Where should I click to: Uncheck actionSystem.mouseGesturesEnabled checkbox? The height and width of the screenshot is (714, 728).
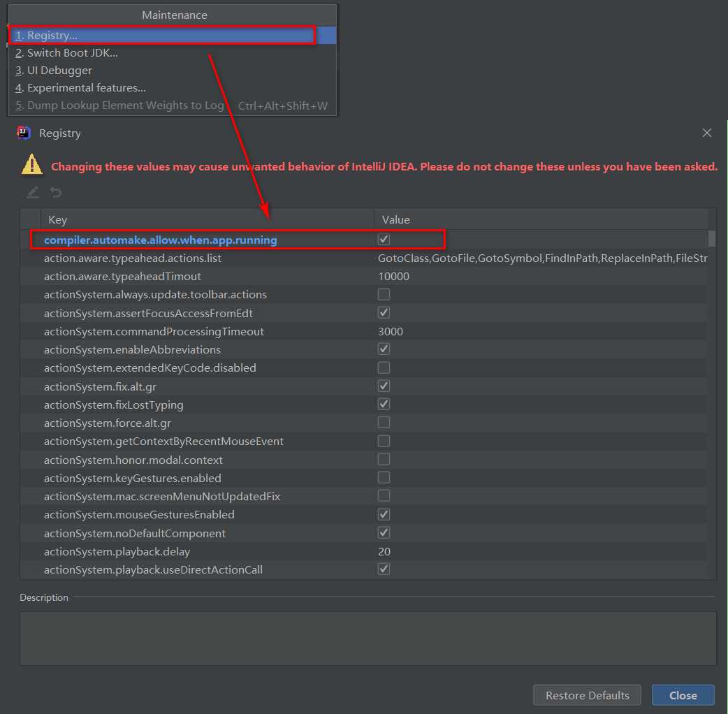tap(384, 514)
